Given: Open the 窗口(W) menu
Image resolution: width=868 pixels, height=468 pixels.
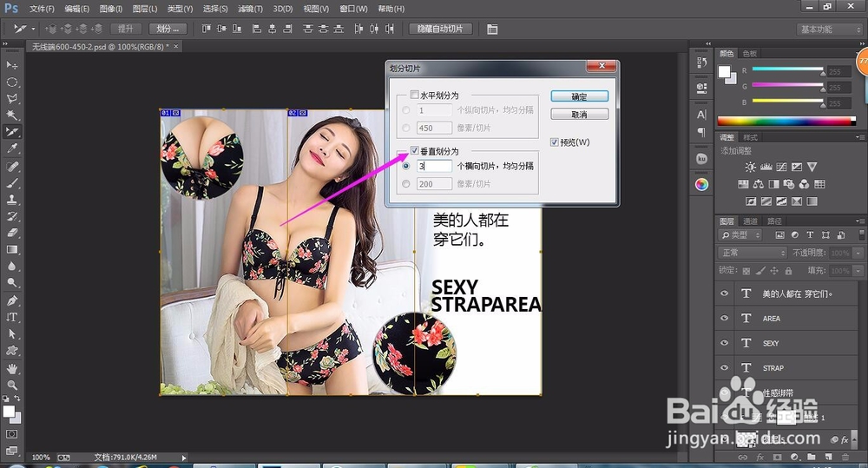Looking at the screenshot, I should 353,9.
